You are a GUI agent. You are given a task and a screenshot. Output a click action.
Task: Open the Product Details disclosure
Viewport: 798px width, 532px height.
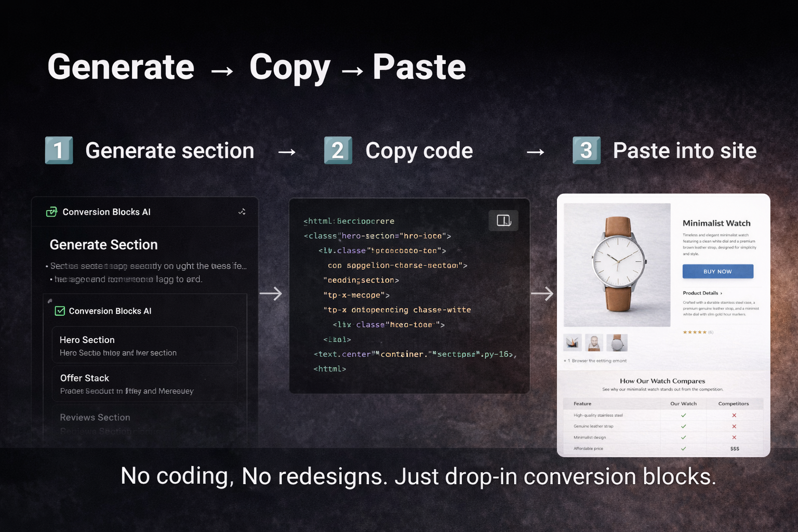pyautogui.click(x=701, y=293)
